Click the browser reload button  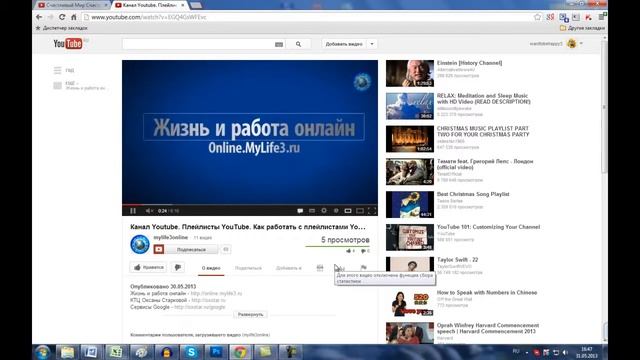[62, 17]
